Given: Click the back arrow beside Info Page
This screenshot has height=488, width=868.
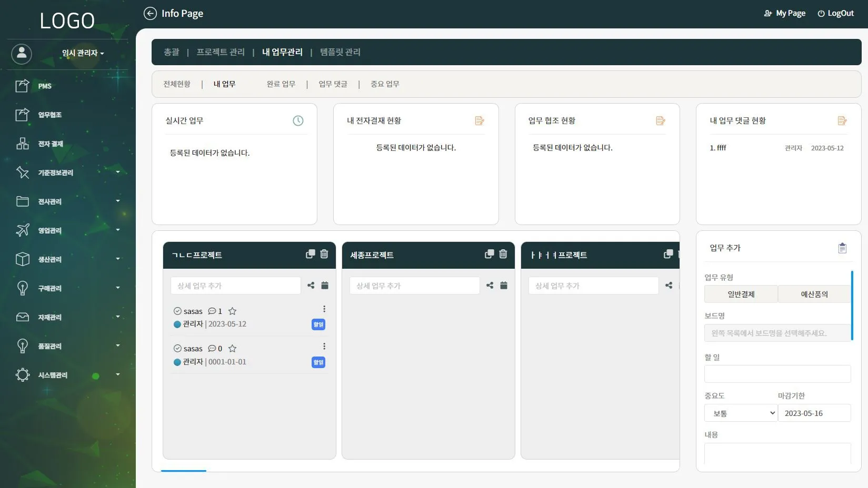Looking at the screenshot, I should click(150, 13).
